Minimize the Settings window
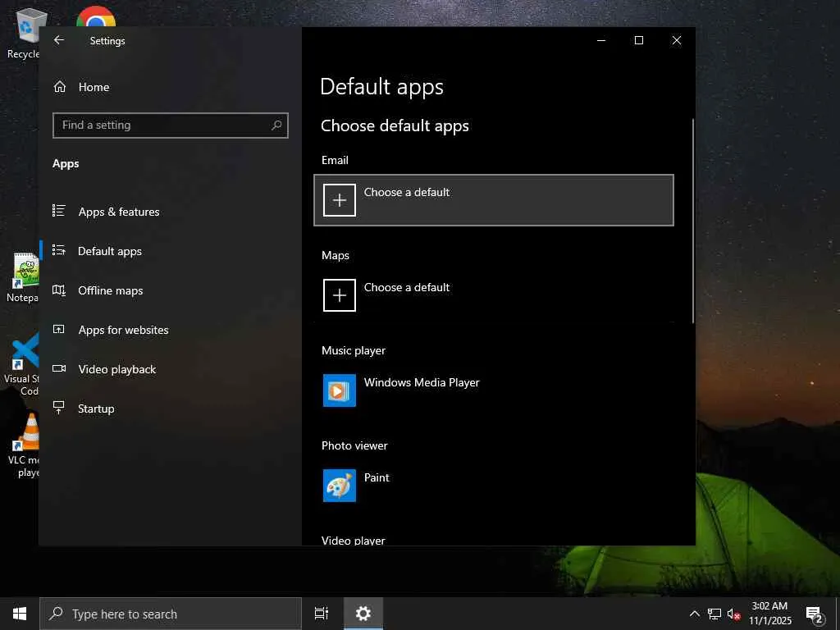 click(x=601, y=40)
